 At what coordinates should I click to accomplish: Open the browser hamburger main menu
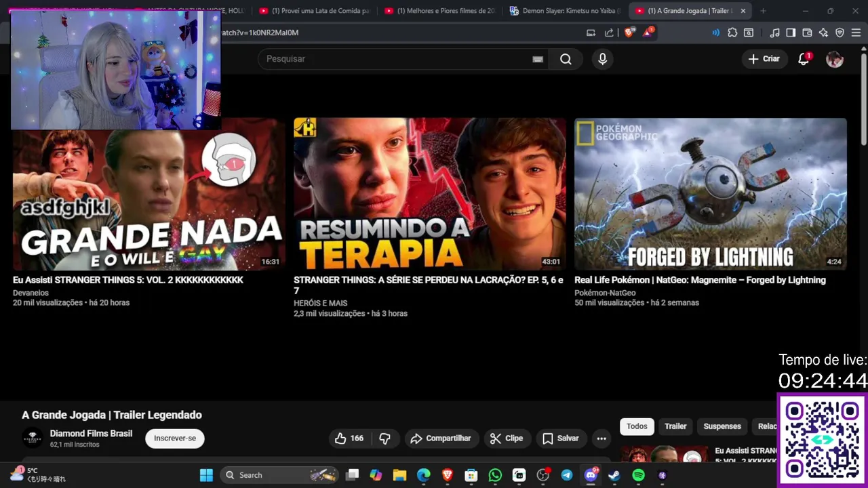856,33
